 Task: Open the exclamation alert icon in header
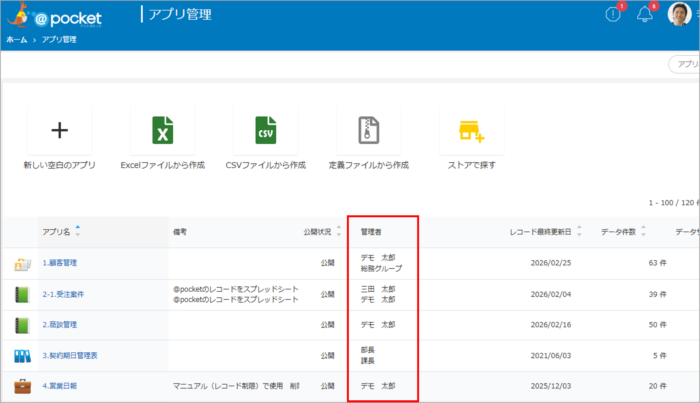coord(614,14)
